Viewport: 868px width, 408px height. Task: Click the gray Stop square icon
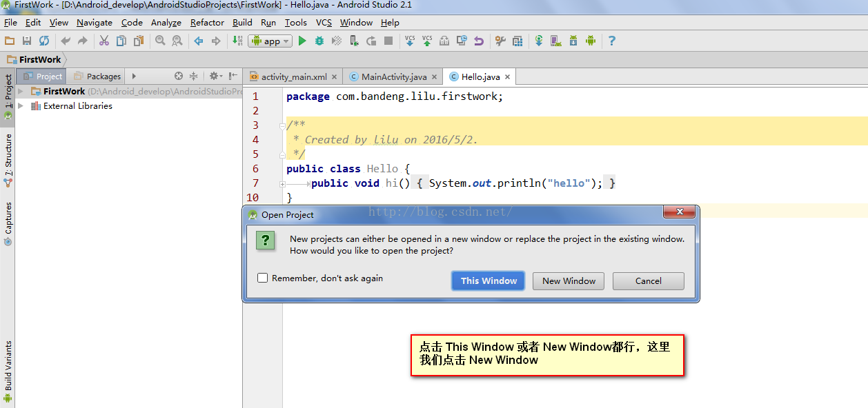coord(388,41)
